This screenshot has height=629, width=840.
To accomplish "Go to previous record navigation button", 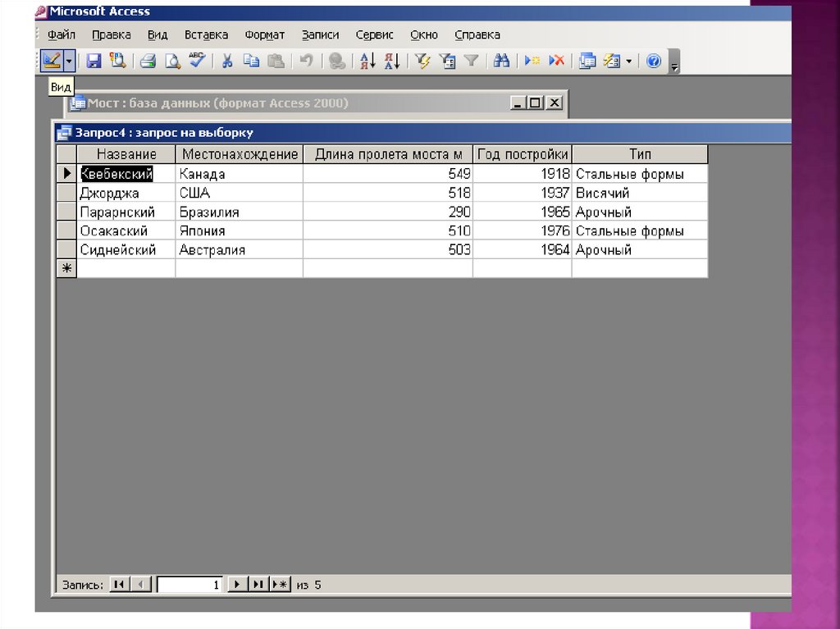I will click(141, 584).
